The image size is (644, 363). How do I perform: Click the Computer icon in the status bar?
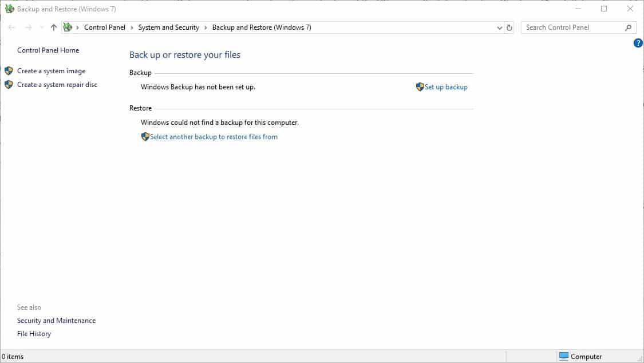click(564, 356)
